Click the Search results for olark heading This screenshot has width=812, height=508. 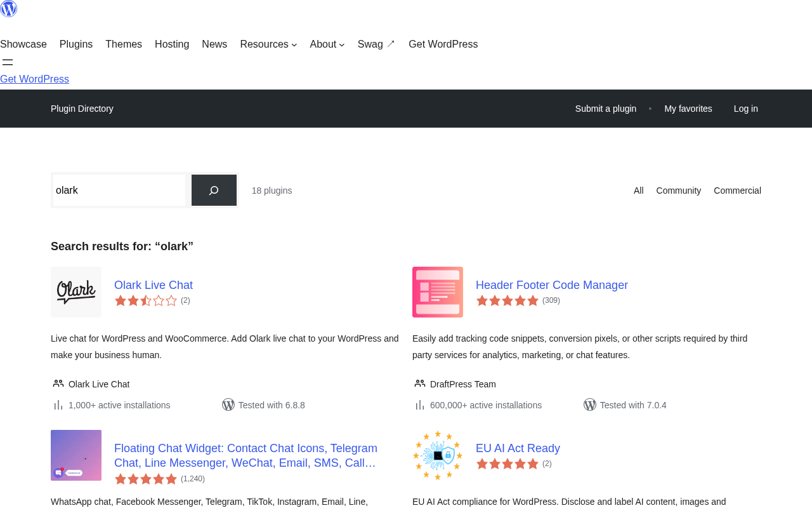pyautogui.click(x=122, y=246)
